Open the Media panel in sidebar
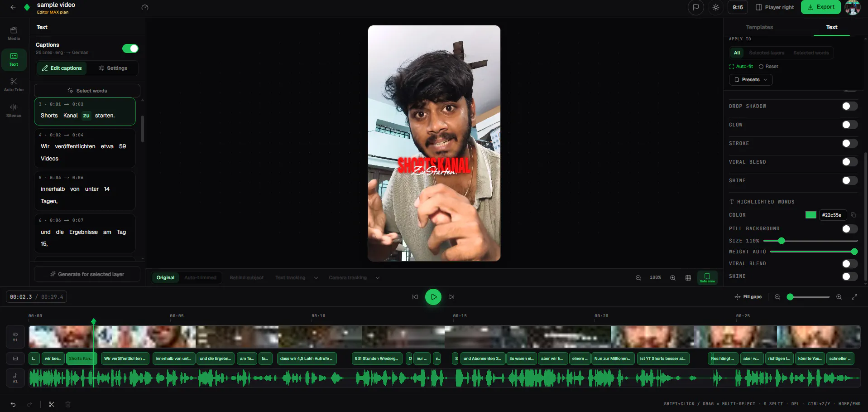Viewport: 868px width, 412px height. tap(14, 34)
